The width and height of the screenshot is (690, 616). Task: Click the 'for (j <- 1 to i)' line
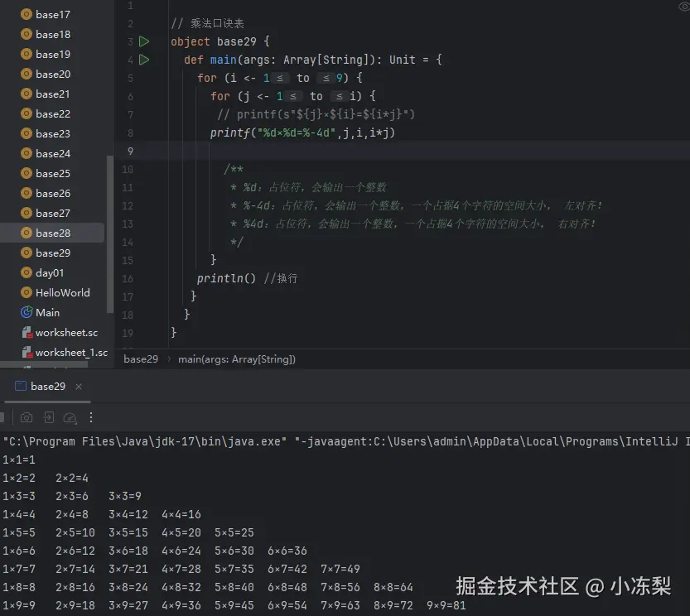tap(293, 96)
